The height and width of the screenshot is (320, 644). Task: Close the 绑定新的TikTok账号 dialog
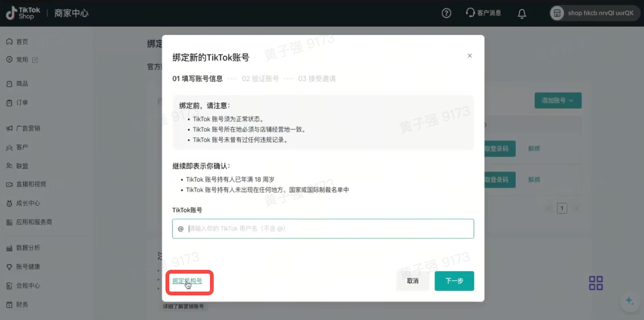coord(470,56)
